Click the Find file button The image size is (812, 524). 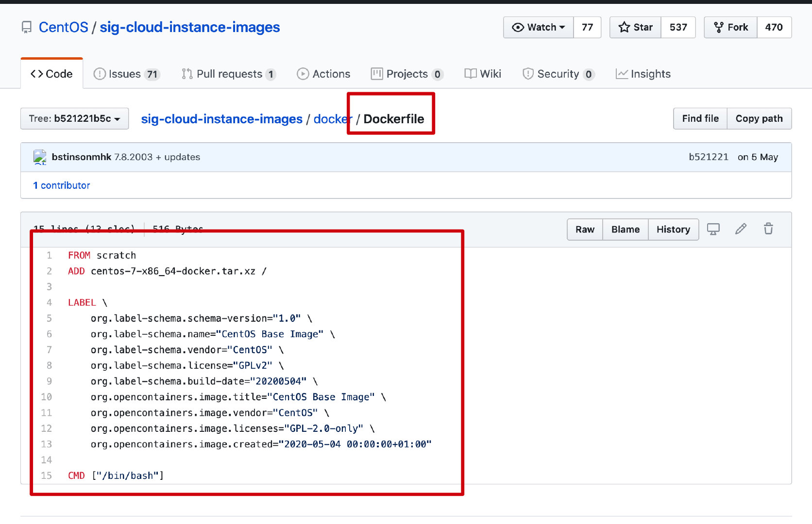pos(700,119)
